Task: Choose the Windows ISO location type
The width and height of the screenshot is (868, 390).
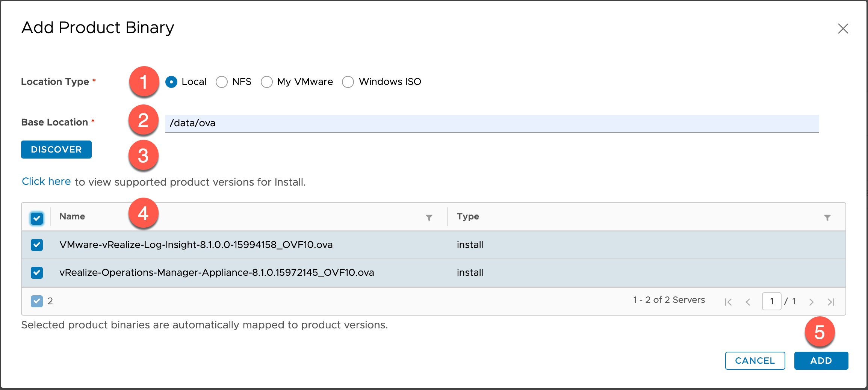Action: [348, 82]
